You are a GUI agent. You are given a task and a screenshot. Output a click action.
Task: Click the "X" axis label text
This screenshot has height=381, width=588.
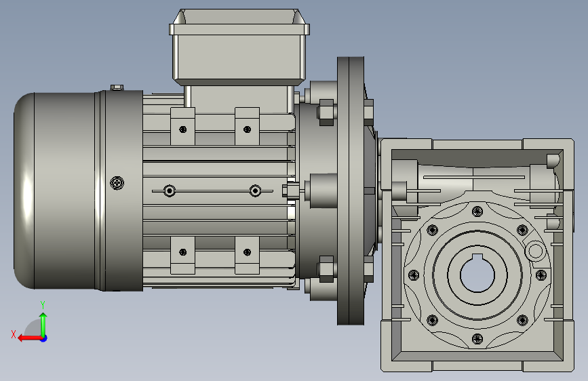[x=14, y=334]
